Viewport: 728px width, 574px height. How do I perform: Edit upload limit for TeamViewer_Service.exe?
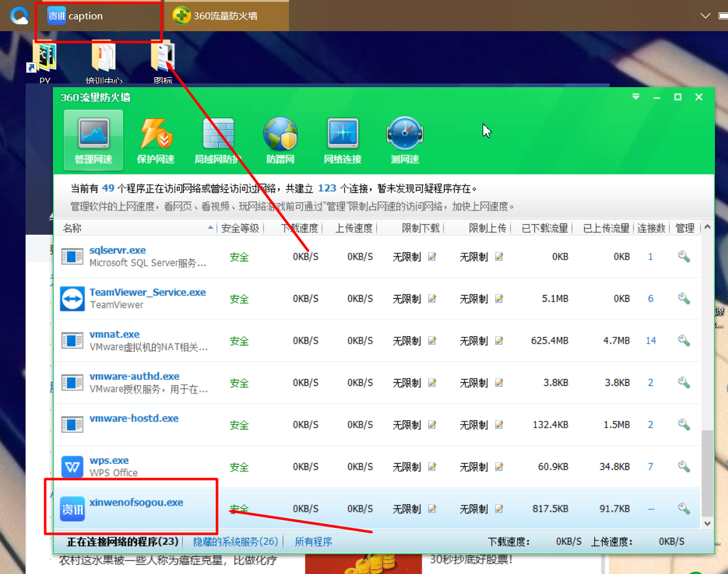coord(499,298)
